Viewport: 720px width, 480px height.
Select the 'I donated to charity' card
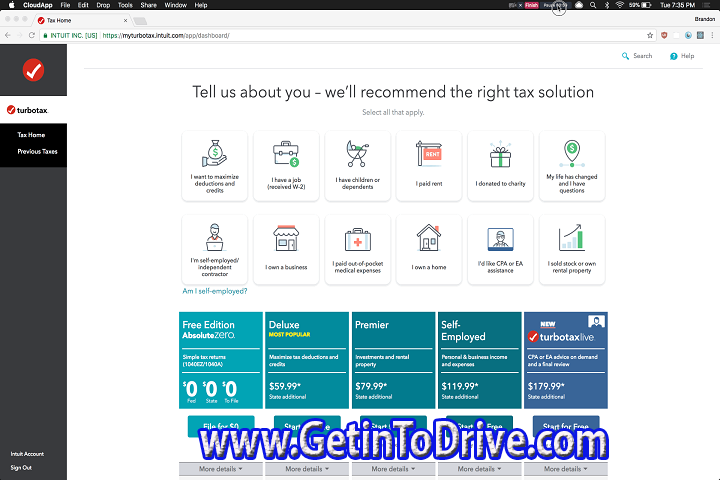point(501,166)
